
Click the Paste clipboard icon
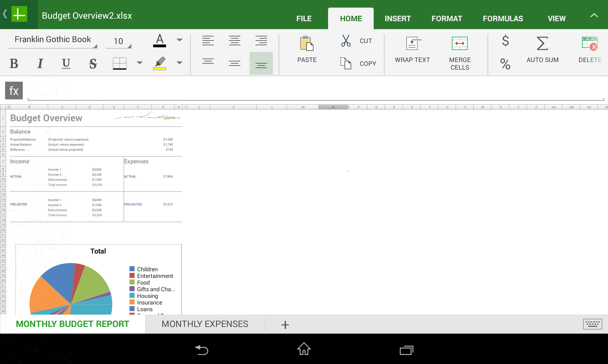[x=307, y=44]
